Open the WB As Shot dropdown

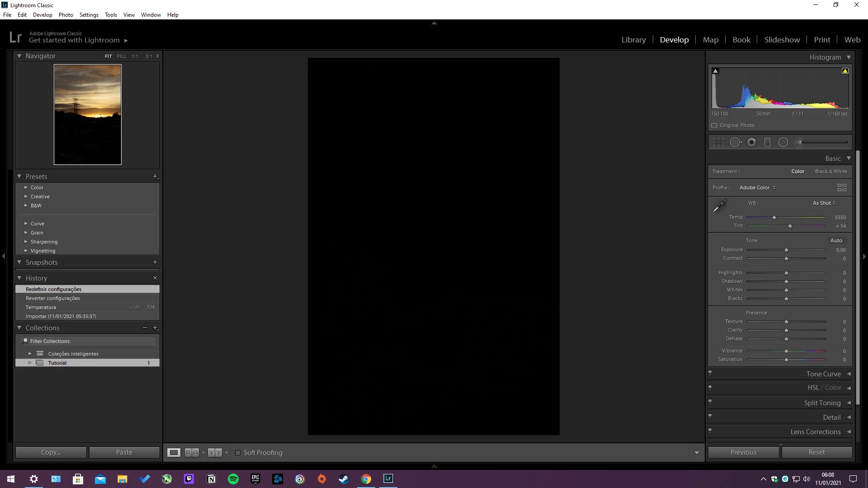[824, 203]
